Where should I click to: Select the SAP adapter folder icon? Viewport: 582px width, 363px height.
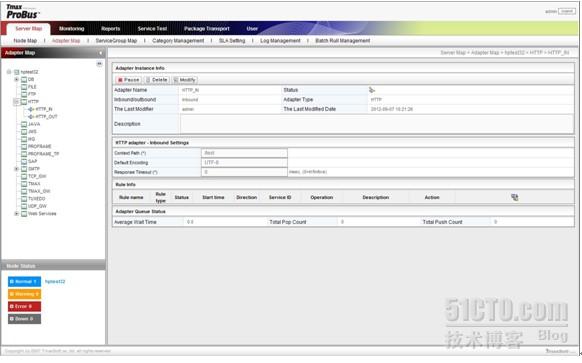[24, 161]
